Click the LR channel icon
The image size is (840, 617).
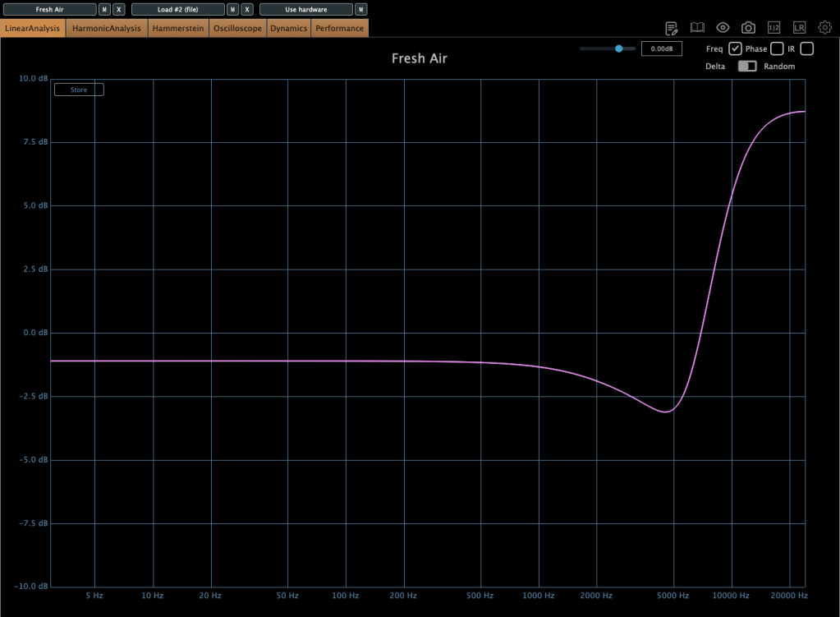(x=799, y=28)
